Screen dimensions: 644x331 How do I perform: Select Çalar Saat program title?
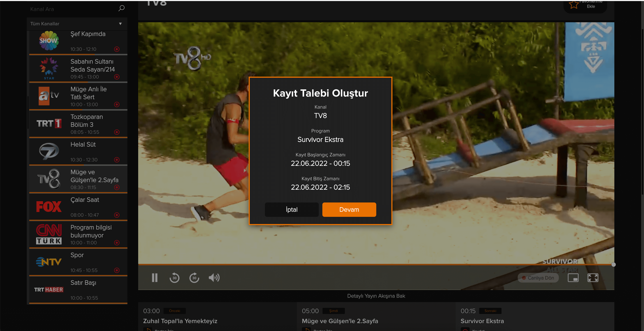85,200
